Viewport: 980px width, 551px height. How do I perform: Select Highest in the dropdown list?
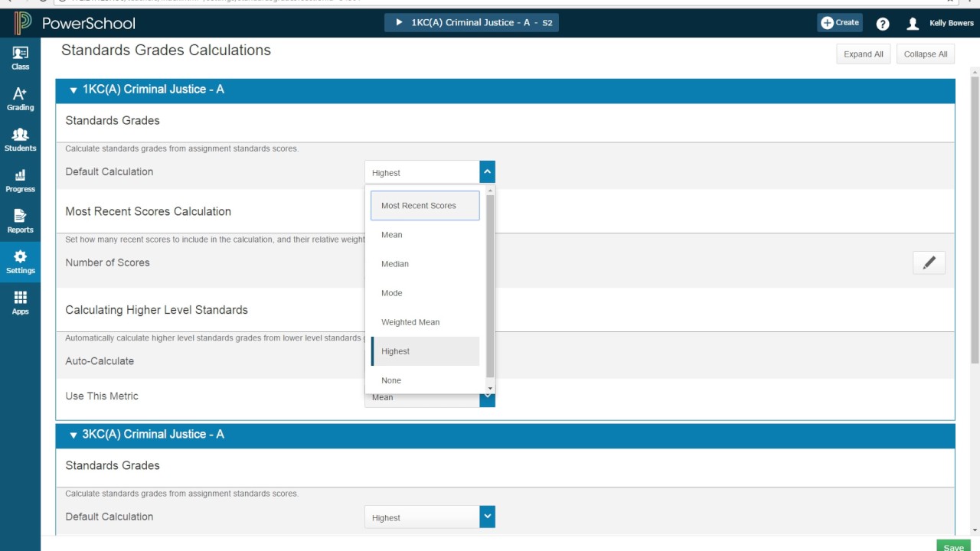425,351
